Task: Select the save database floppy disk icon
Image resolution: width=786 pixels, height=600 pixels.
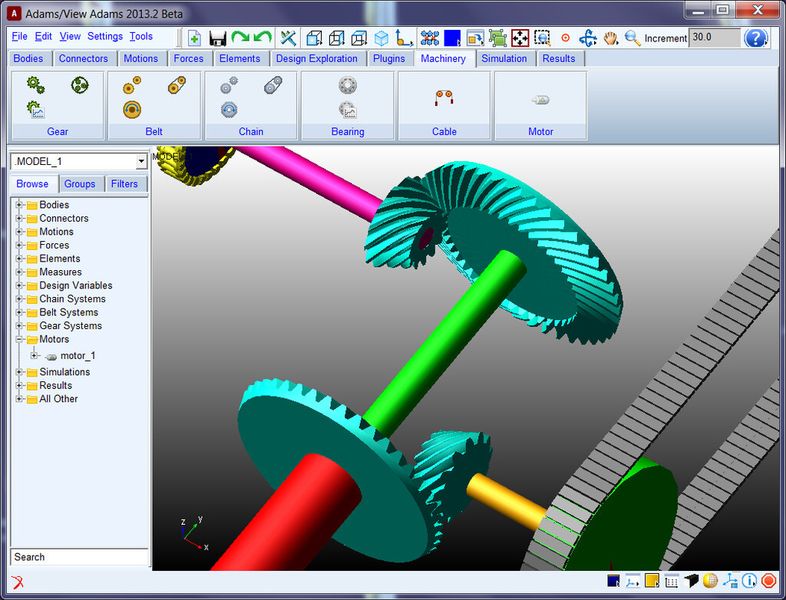Action: pos(217,38)
